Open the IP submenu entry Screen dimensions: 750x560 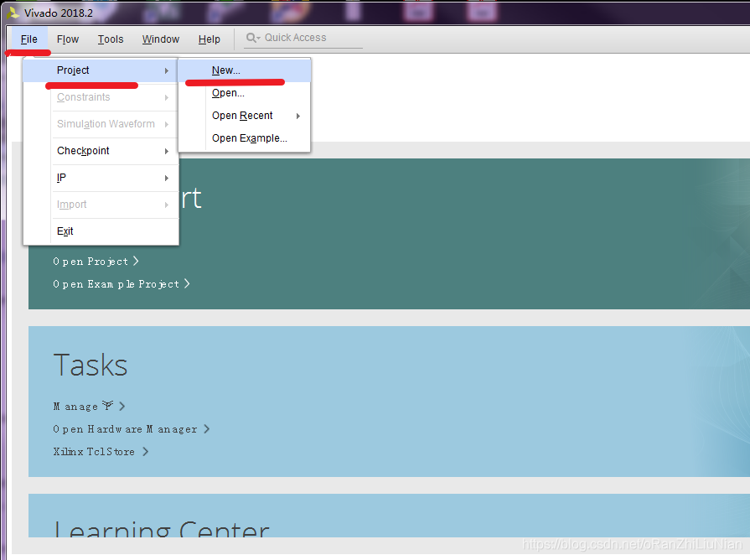[101, 178]
